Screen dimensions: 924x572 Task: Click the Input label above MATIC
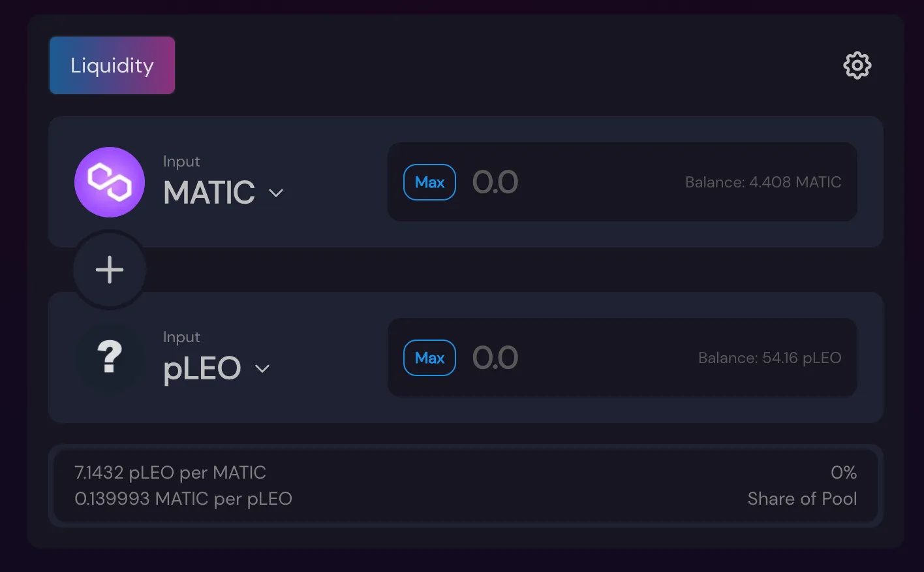[181, 162]
